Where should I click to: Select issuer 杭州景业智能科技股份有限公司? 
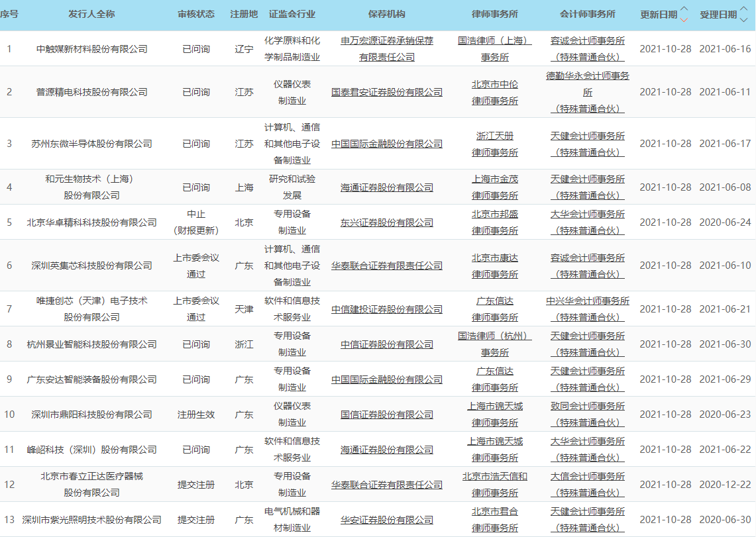click(x=91, y=344)
